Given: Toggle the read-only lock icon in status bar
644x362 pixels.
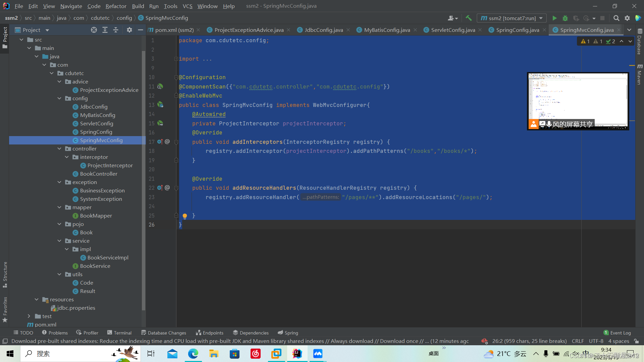Looking at the screenshot, I should (636, 341).
